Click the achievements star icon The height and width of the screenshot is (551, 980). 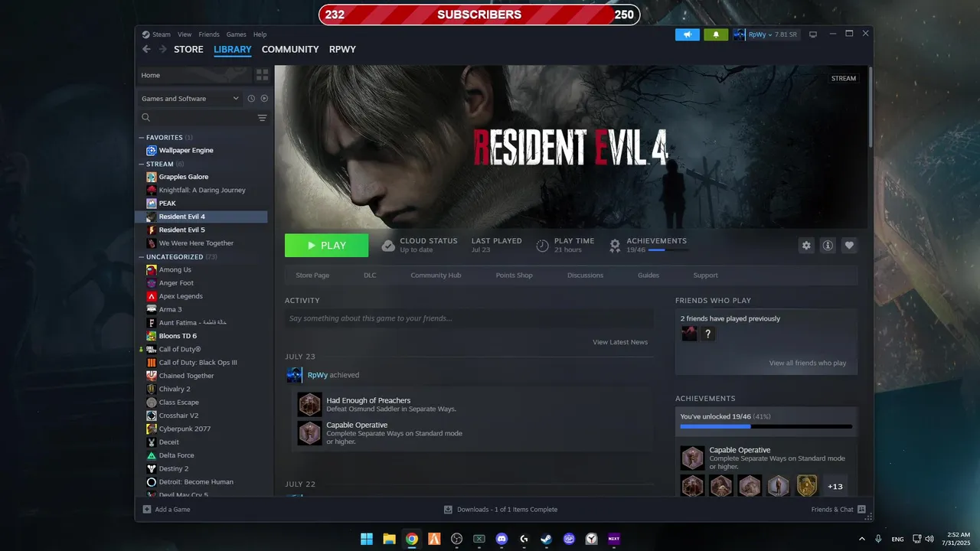pyautogui.click(x=615, y=246)
